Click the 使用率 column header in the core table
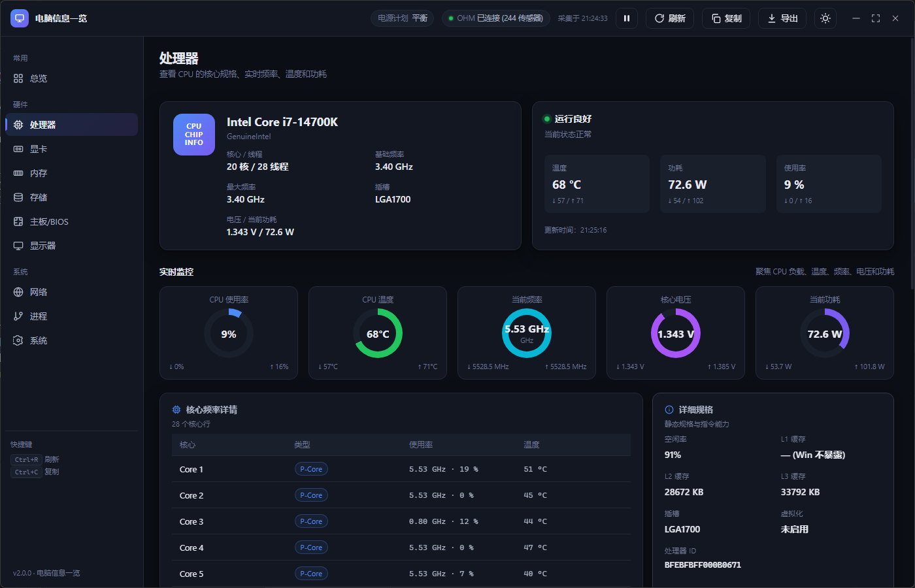This screenshot has width=915, height=588. point(421,445)
